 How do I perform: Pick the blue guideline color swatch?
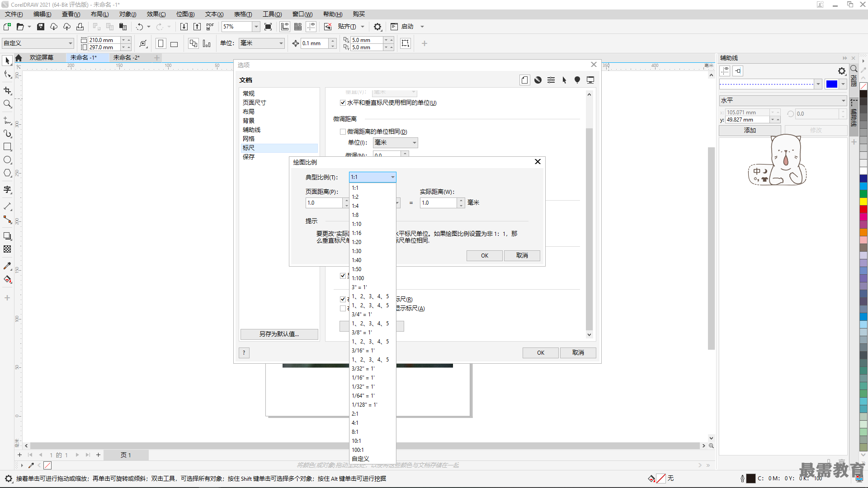832,84
